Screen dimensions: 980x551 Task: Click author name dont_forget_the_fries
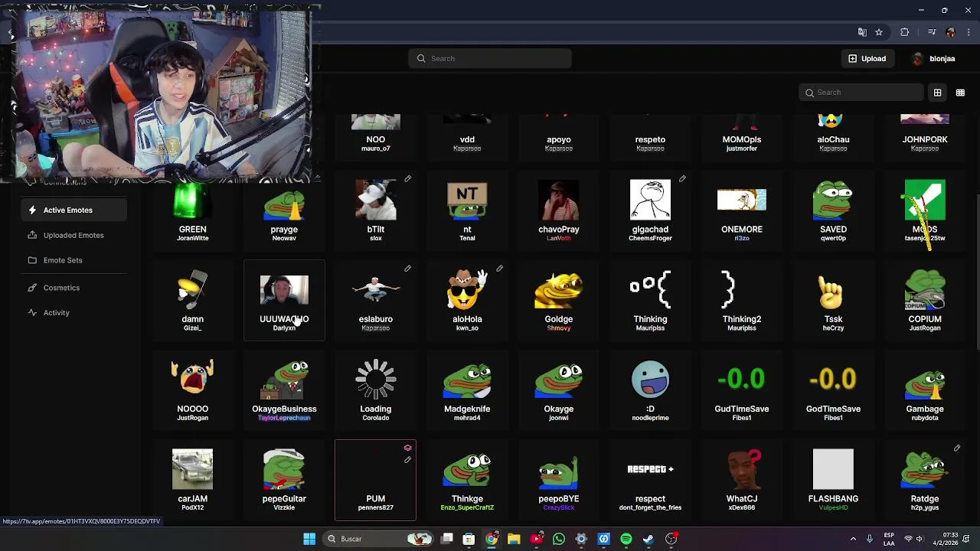[650, 507]
